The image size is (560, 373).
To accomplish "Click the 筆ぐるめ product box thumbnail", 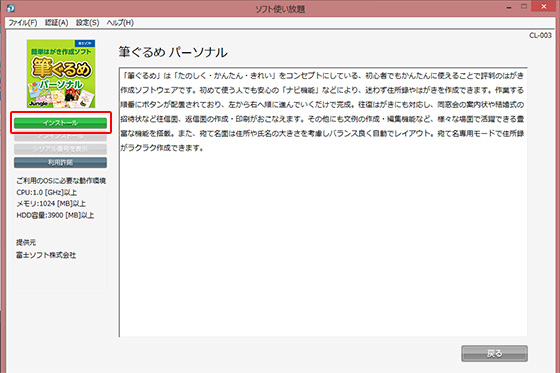I will [61, 74].
